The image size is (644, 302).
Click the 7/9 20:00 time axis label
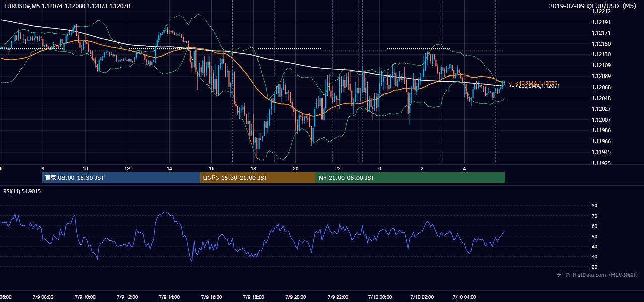coord(295,297)
